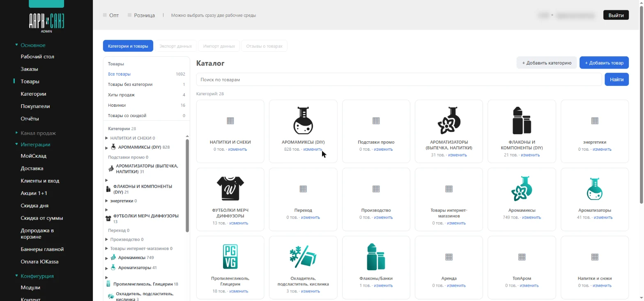Focus the Поиск по товарам search field

pyautogui.click(x=399, y=80)
